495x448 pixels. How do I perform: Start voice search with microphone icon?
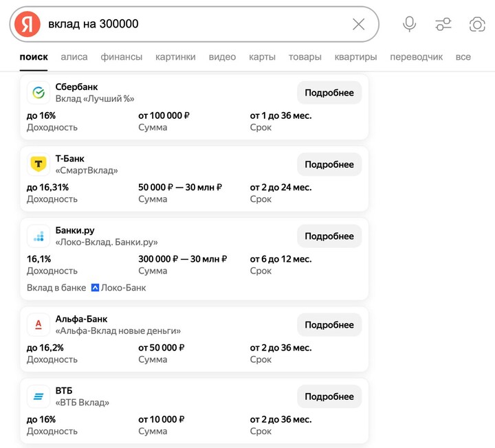click(x=410, y=24)
